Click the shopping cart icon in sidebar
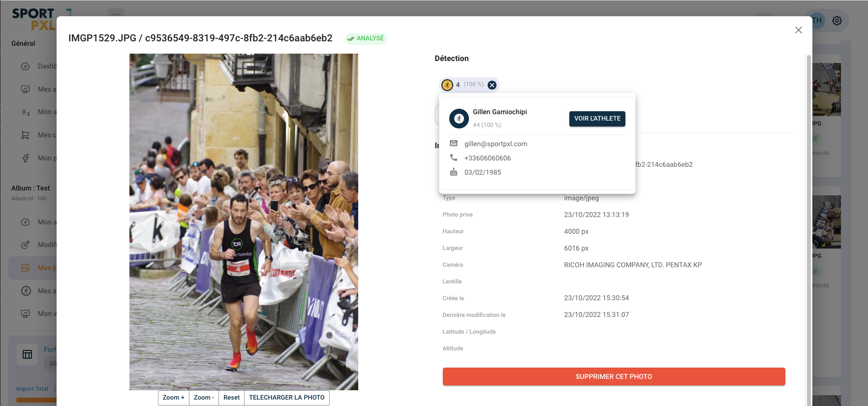Image resolution: width=868 pixels, height=406 pixels. point(26,135)
